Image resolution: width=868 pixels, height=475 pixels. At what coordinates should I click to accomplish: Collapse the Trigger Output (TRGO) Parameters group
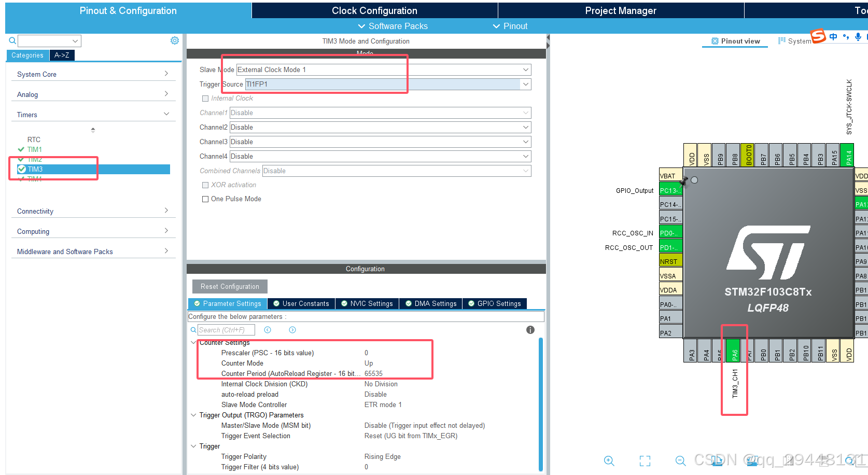(193, 415)
